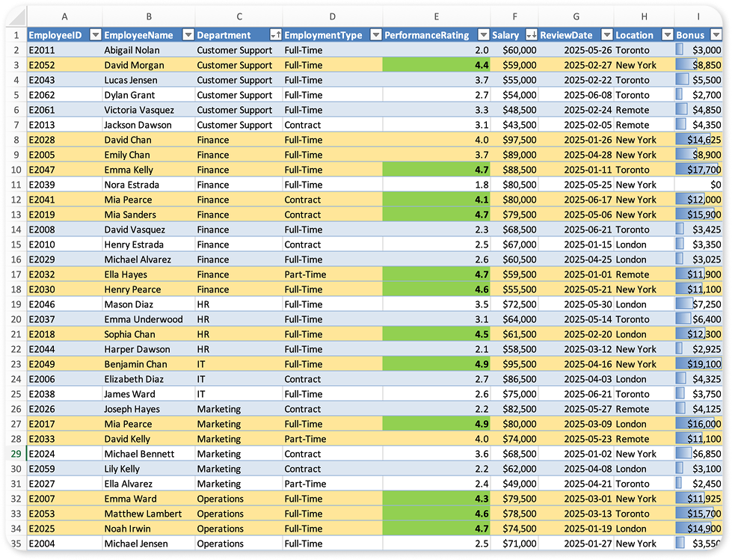Click the Lily Kelly cell
732x560 pixels.
tap(149, 469)
